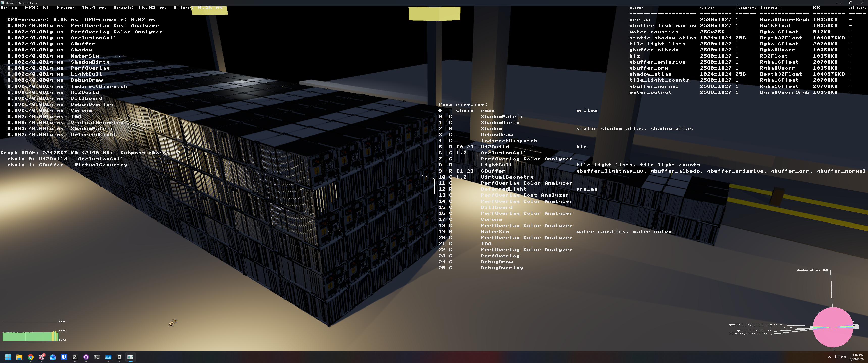
Task: Click the pink VRAM pie chart
Action: click(x=833, y=327)
